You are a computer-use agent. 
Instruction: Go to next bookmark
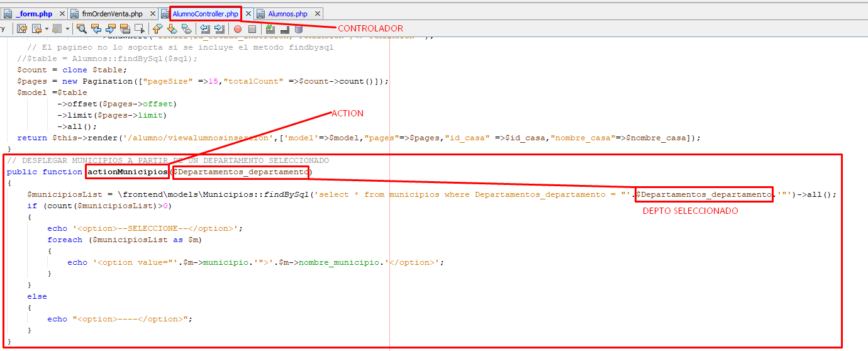click(x=172, y=28)
